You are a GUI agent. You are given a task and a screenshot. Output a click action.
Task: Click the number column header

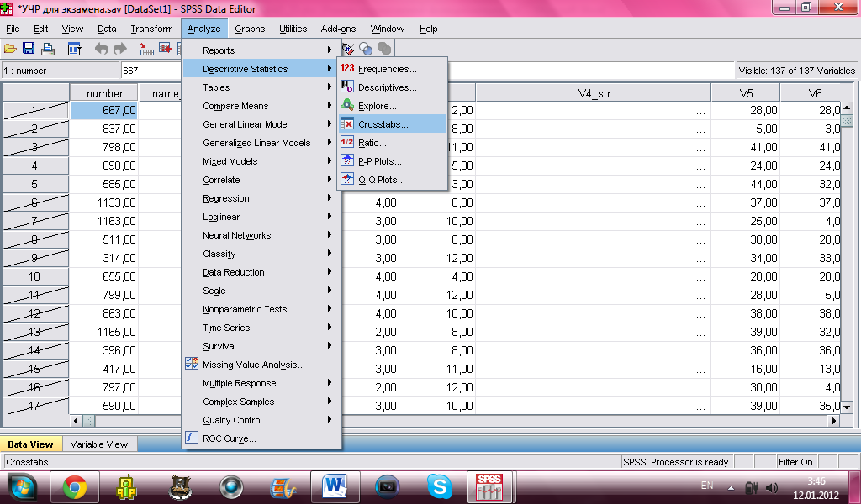point(104,93)
